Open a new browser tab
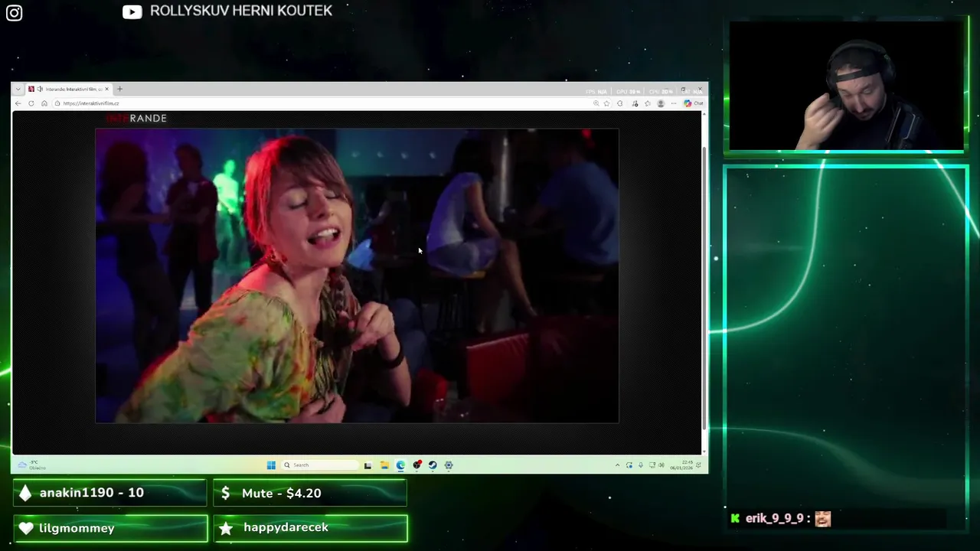Image resolution: width=980 pixels, height=551 pixels. point(119,90)
